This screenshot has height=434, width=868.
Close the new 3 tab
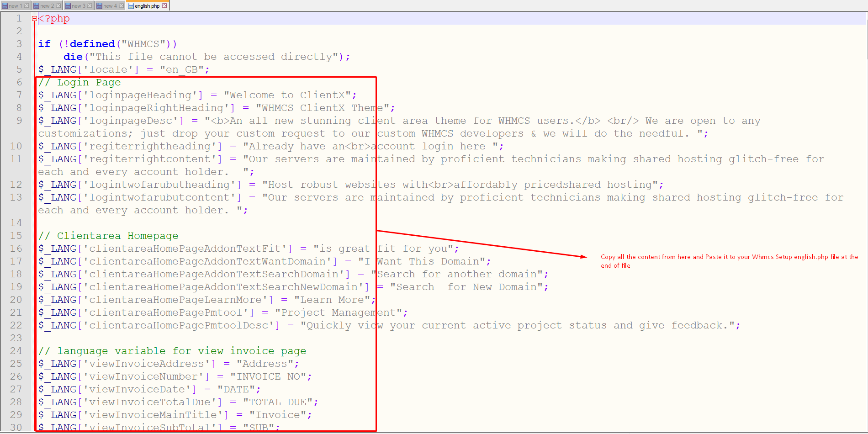pyautogui.click(x=90, y=6)
